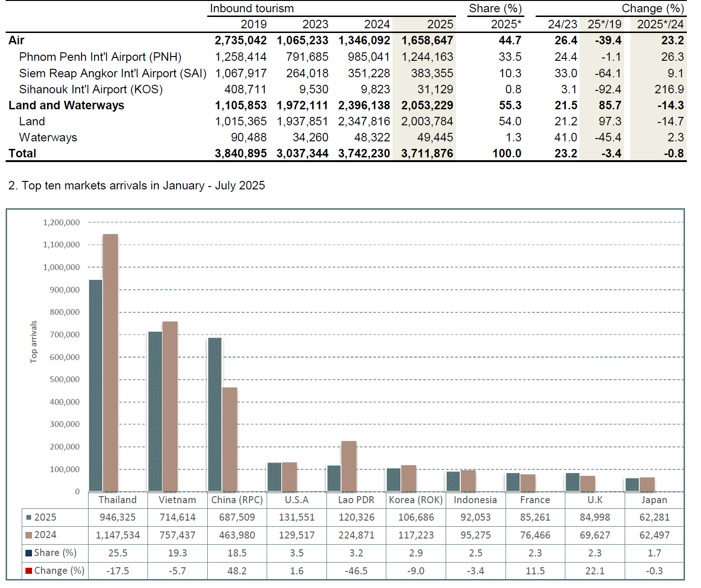
Task: Click the U.K change value 22.1
Action: (595, 571)
